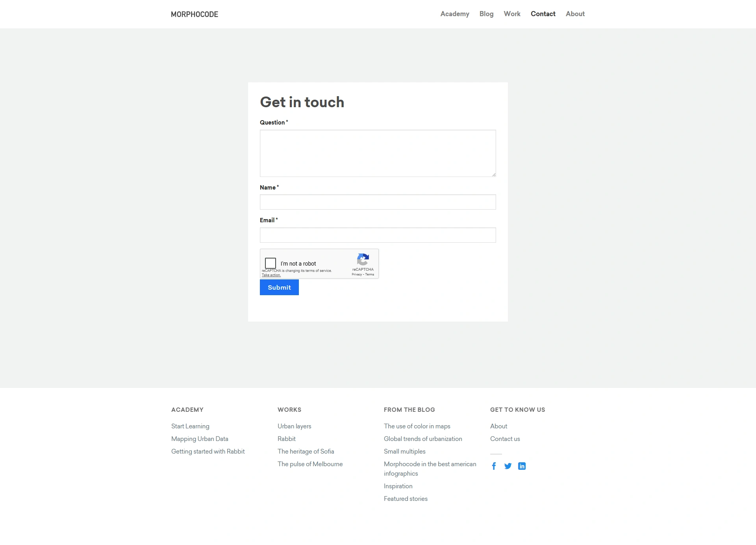Open the Twitter bird icon
The width and height of the screenshot is (756, 545).
click(x=508, y=466)
